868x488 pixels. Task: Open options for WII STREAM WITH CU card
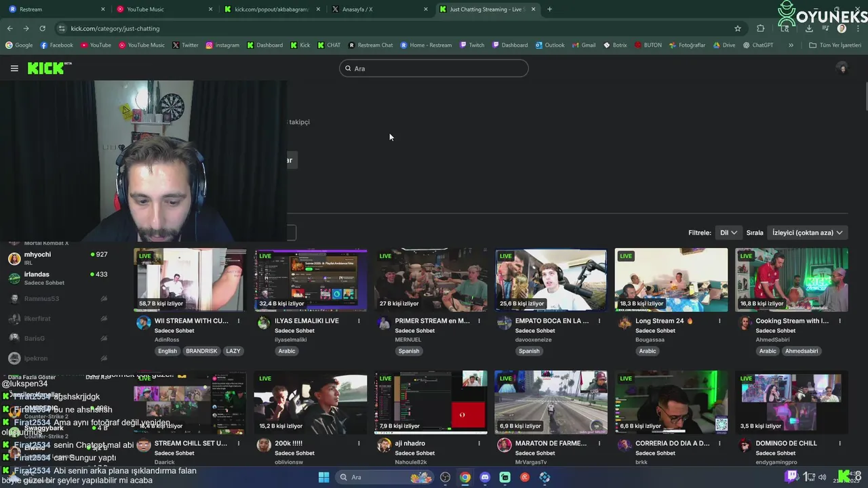coord(239,321)
